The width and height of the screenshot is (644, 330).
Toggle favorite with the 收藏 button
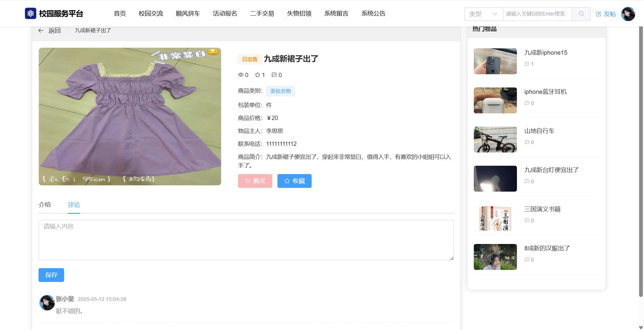(294, 181)
